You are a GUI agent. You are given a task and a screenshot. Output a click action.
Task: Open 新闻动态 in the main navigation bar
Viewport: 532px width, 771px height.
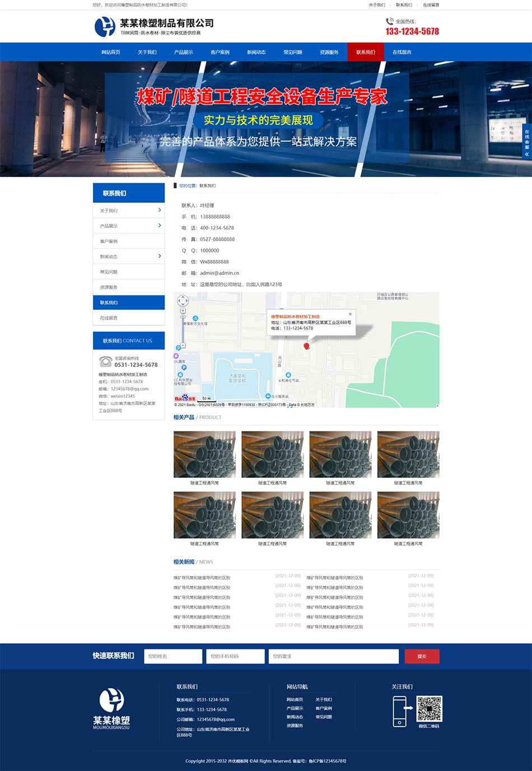tap(256, 52)
